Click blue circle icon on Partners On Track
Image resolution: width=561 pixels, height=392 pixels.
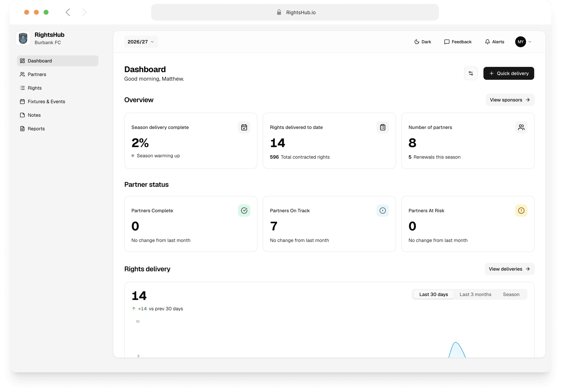[382, 210]
